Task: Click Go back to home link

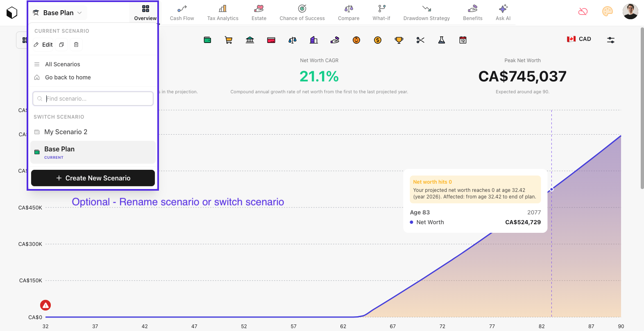Action: [68, 77]
